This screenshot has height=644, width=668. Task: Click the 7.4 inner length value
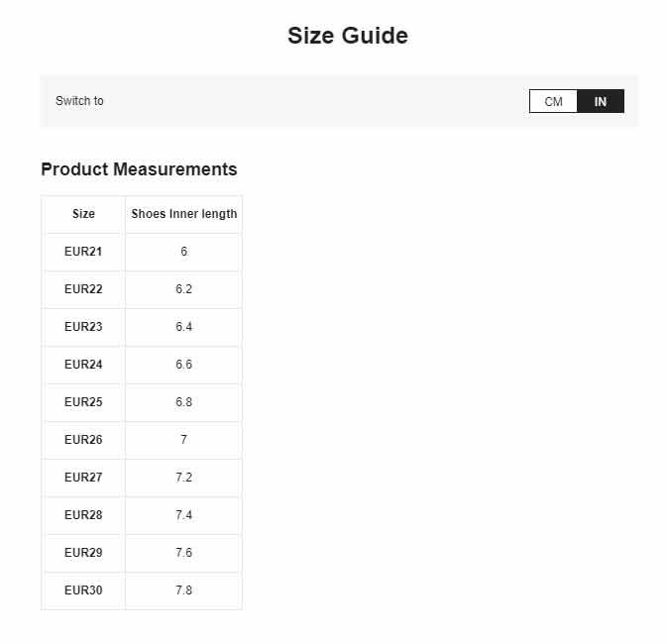click(184, 515)
